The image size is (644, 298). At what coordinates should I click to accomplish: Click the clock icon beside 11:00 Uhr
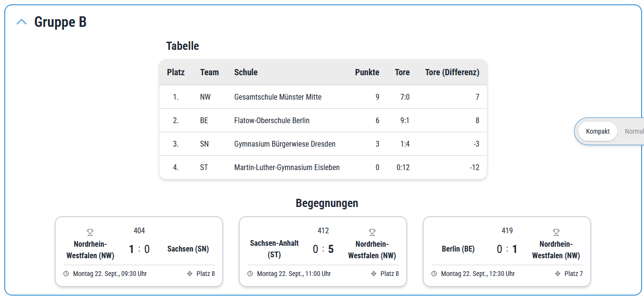250,274
